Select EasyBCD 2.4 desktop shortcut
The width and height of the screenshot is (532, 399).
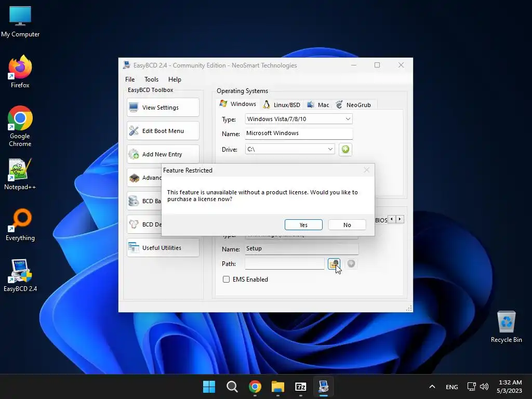click(20, 275)
